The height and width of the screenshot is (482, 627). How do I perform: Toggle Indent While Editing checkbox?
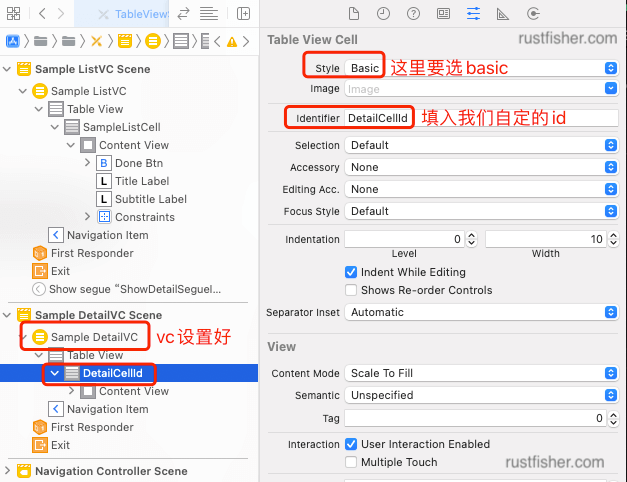(351, 272)
